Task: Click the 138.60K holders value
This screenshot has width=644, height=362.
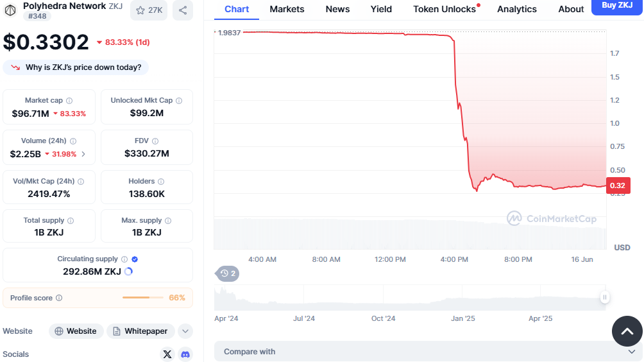Action: tap(147, 194)
